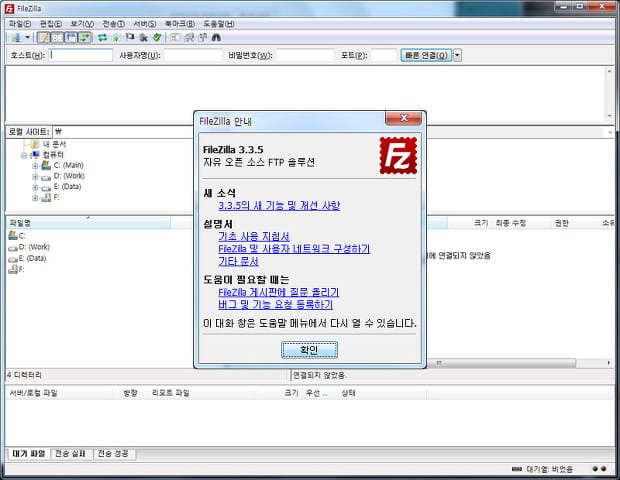Expand the C: (Main) tree node
This screenshot has width=620, height=480.
pos(35,166)
